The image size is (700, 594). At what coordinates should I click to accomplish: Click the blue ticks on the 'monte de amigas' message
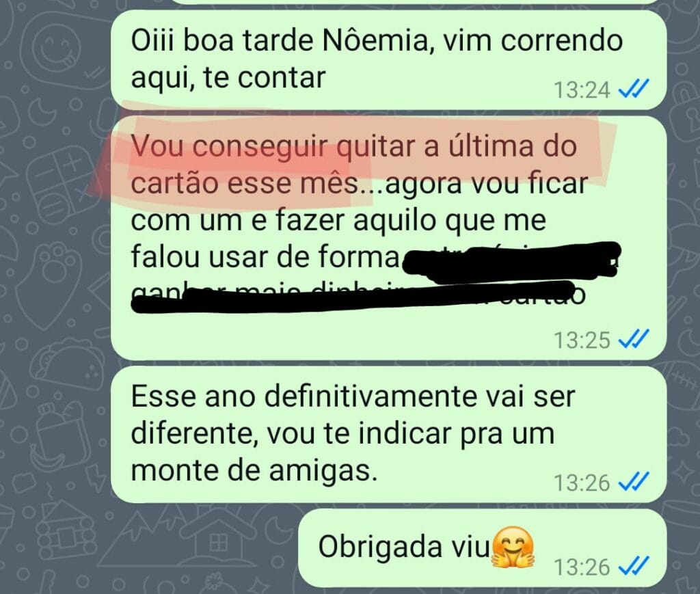(x=633, y=482)
